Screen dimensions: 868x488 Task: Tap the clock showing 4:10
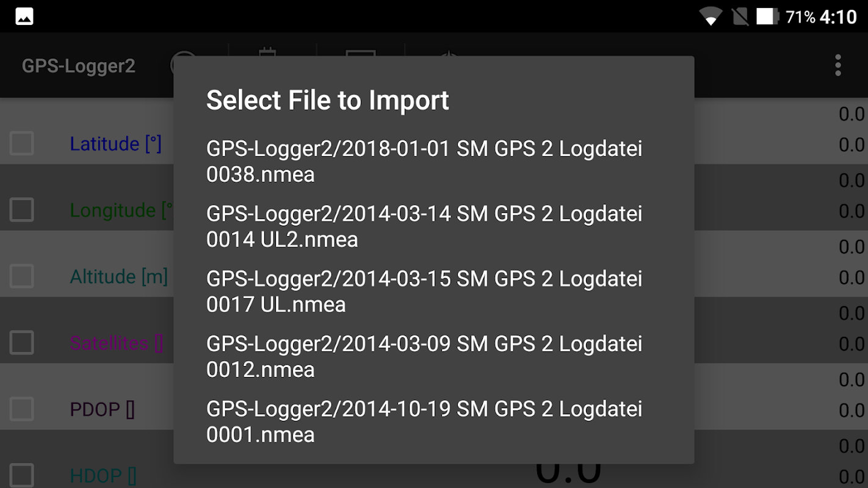pos(838,17)
